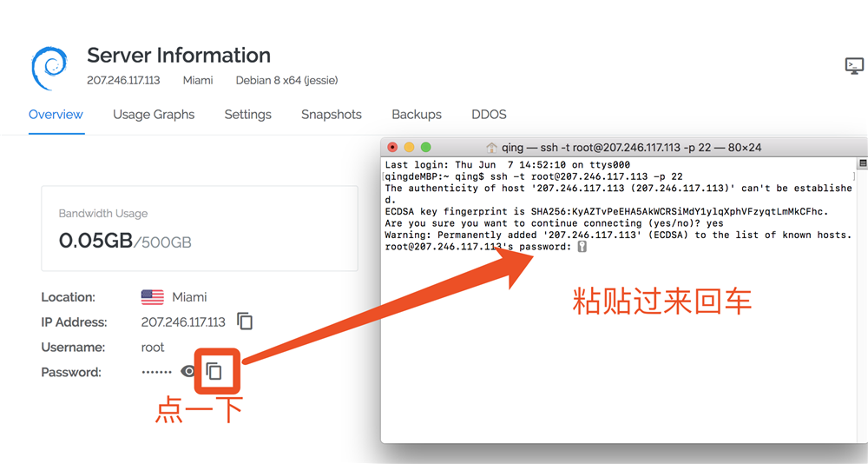Copy the password with the copy icon
This screenshot has height=464, width=868.
pyautogui.click(x=214, y=371)
